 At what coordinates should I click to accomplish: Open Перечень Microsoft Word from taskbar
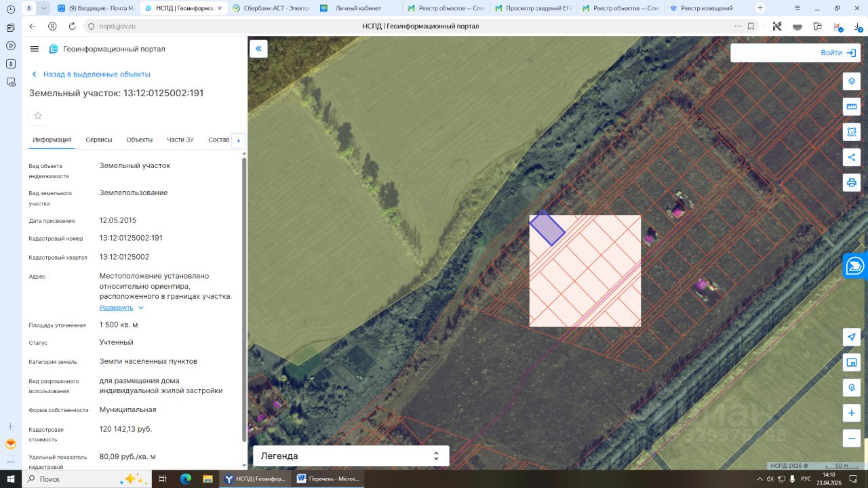point(328,479)
